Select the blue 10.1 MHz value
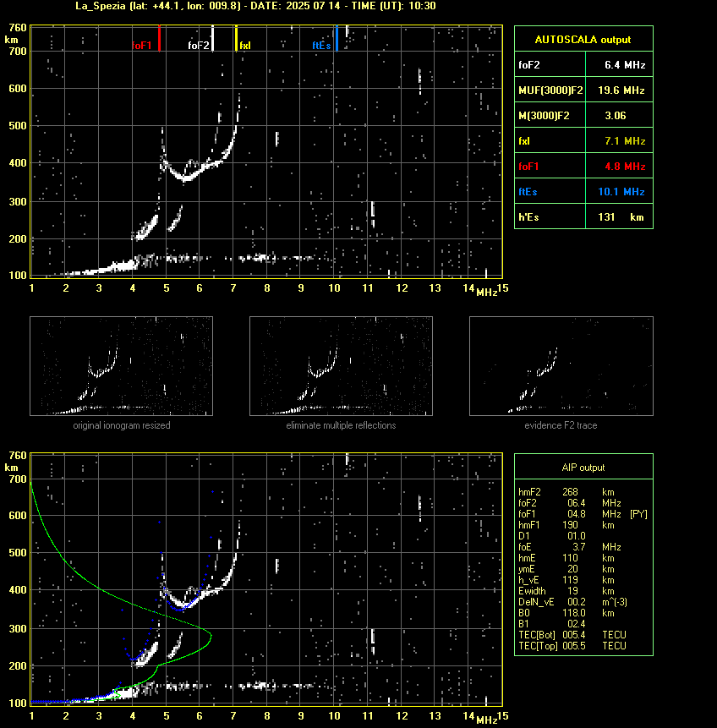The image size is (717, 728). pos(621,192)
